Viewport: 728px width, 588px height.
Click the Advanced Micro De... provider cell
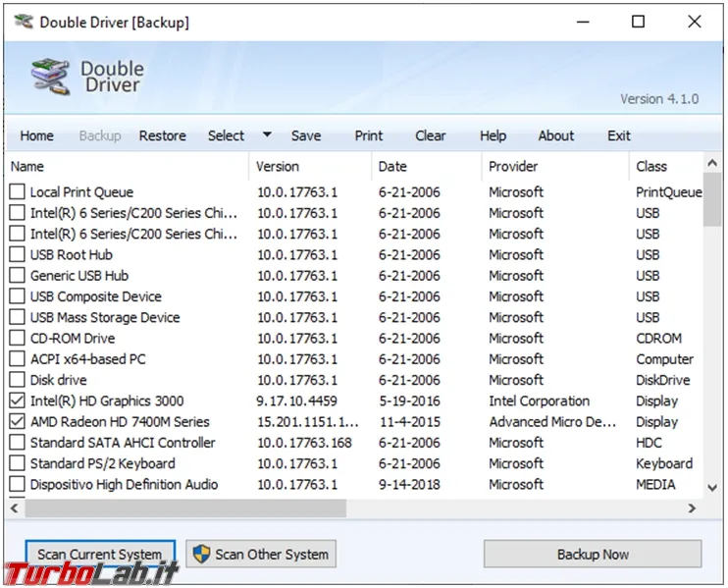(x=552, y=422)
